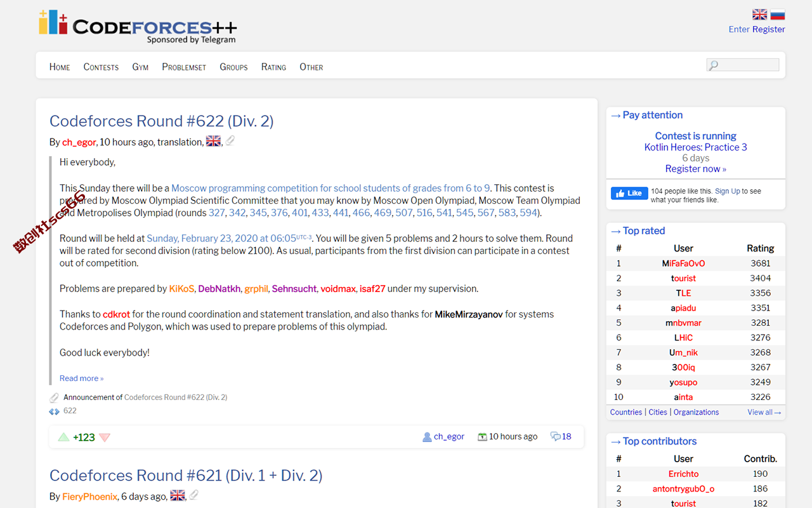This screenshot has height=508, width=812.
Task: Open the Gym menu item
Action: (140, 67)
